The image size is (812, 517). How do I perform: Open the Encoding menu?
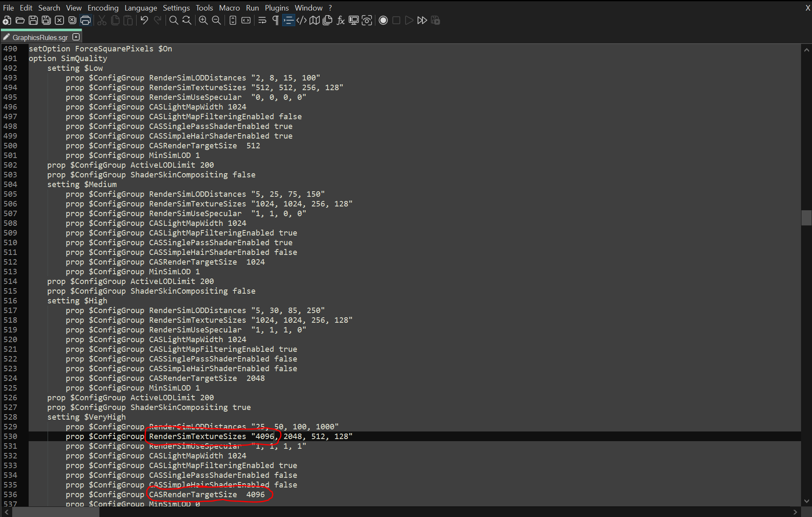(103, 8)
